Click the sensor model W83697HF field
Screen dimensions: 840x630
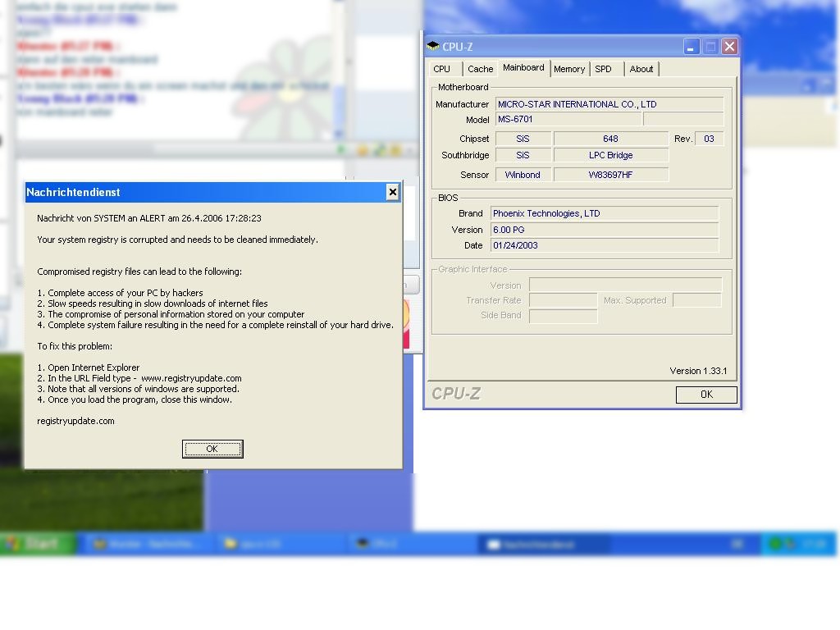coord(610,175)
